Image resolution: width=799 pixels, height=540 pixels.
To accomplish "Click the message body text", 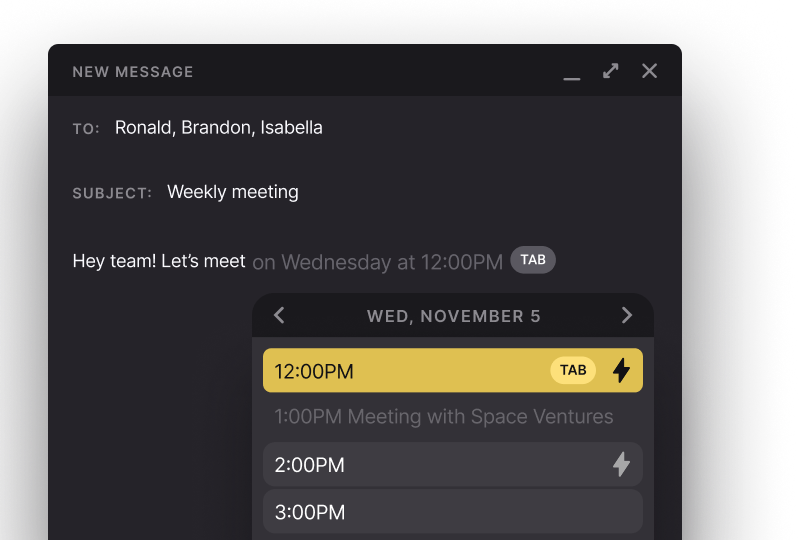I will pos(159,261).
